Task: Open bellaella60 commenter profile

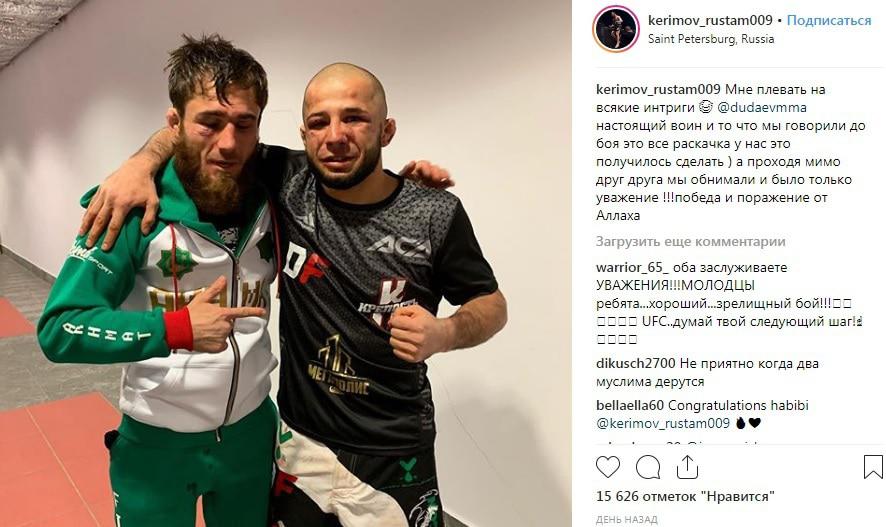Action: tap(630, 405)
